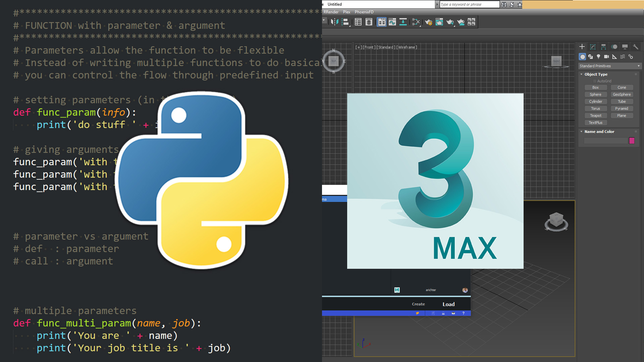Image resolution: width=644 pixels, height=362 pixels.
Task: Click the Load button
Action: click(x=448, y=304)
